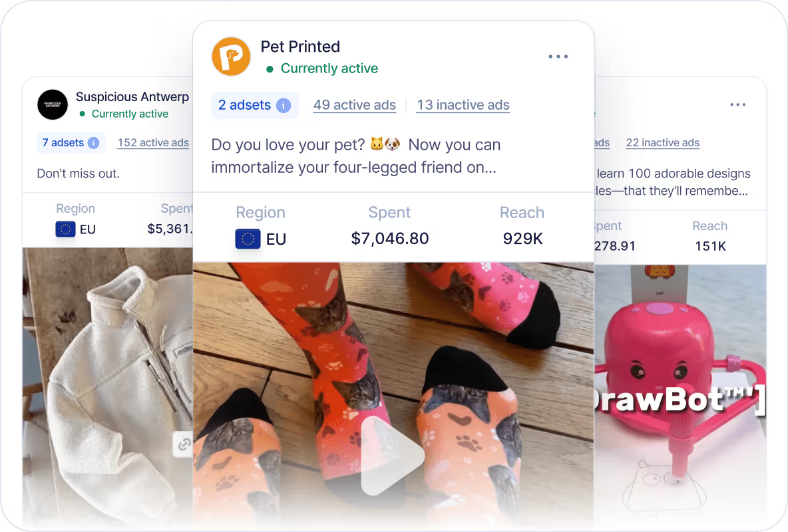This screenshot has height=532, width=788.
Task: Click the Suspicious Antwerp advertiser name
Action: coord(132,96)
